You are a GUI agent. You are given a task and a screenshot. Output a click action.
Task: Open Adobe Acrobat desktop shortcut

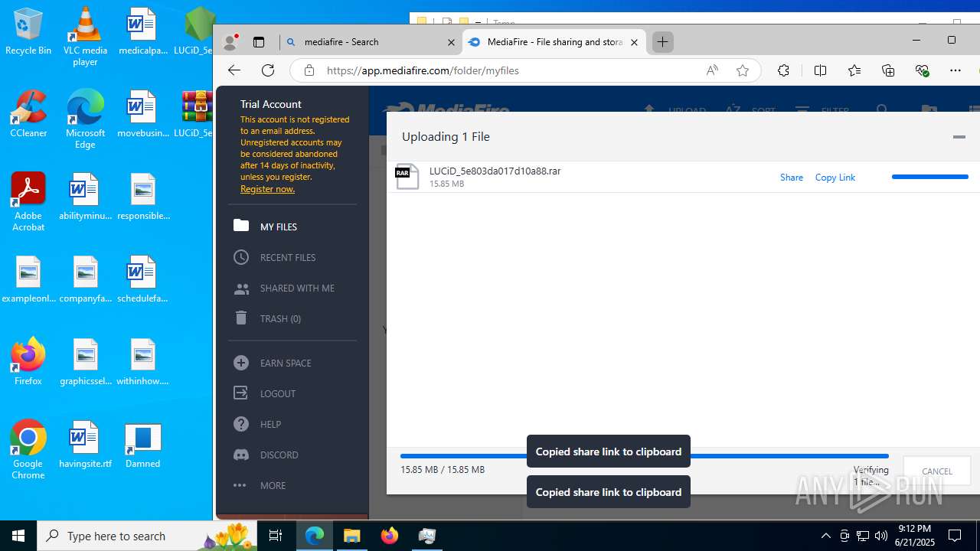click(28, 202)
